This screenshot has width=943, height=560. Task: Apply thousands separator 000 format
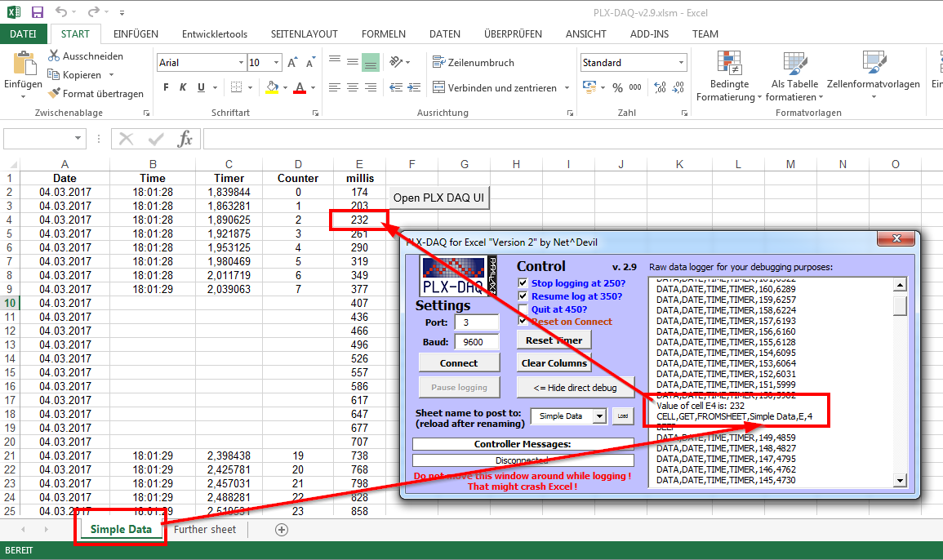click(635, 88)
